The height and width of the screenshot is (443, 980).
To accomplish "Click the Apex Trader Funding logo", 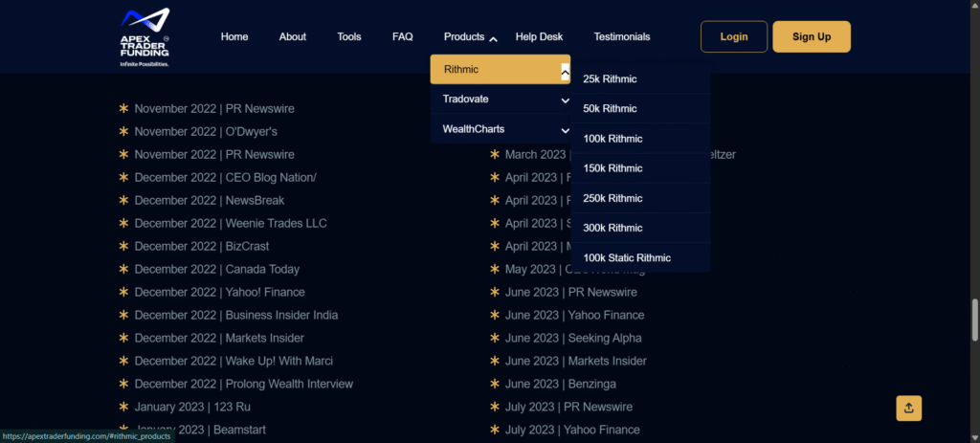I will coord(145,37).
